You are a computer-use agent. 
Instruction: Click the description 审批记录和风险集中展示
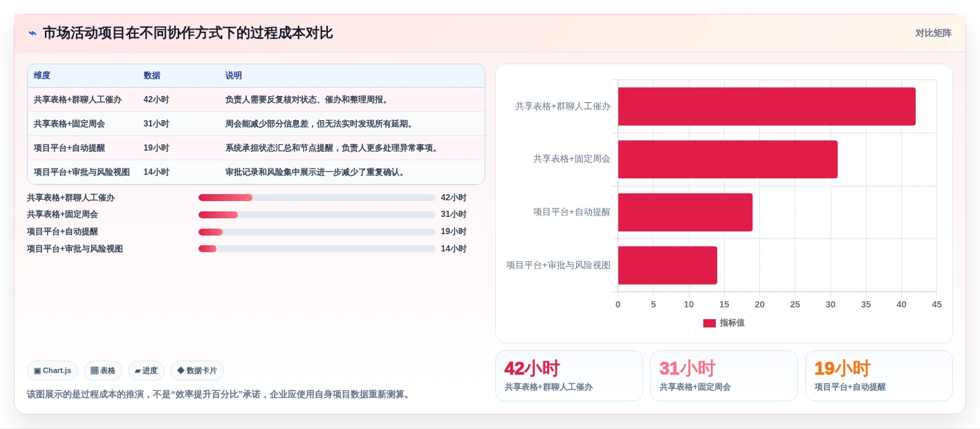316,173
